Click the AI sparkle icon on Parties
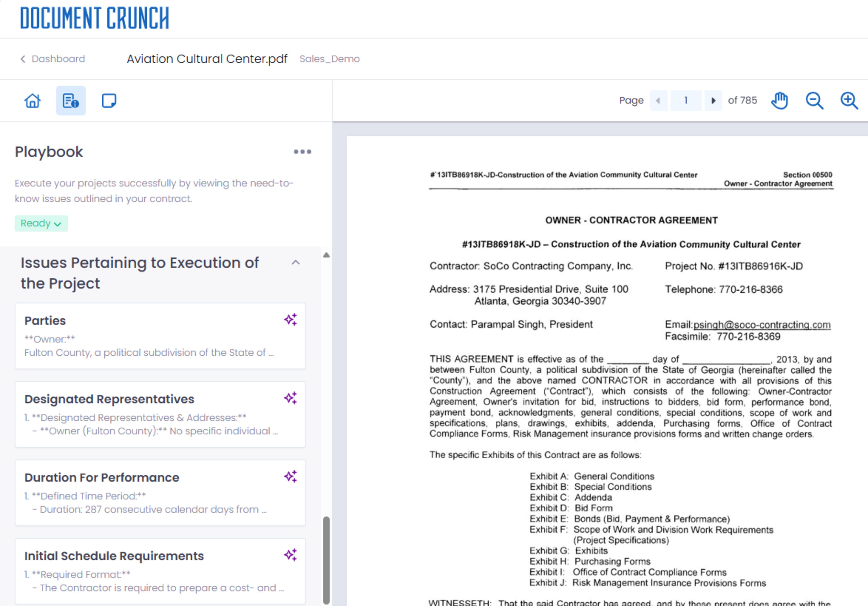This screenshot has height=606, width=868. pyautogui.click(x=290, y=320)
